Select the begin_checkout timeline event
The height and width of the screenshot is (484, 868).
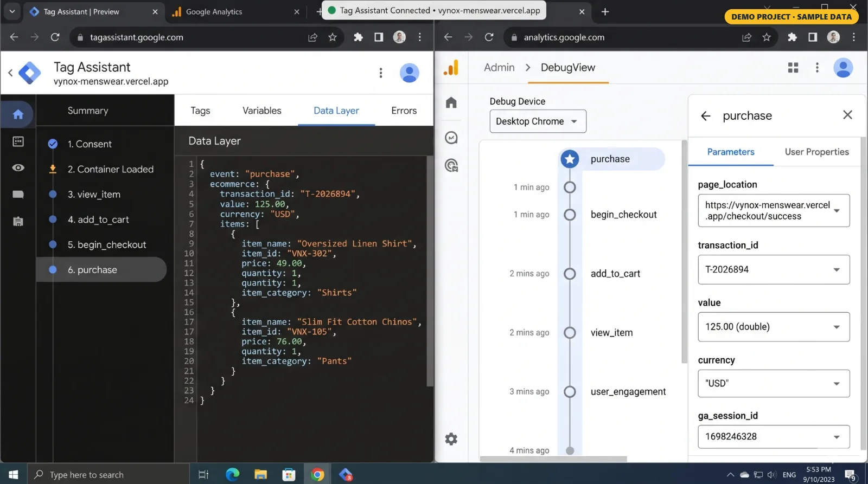pyautogui.click(x=623, y=215)
